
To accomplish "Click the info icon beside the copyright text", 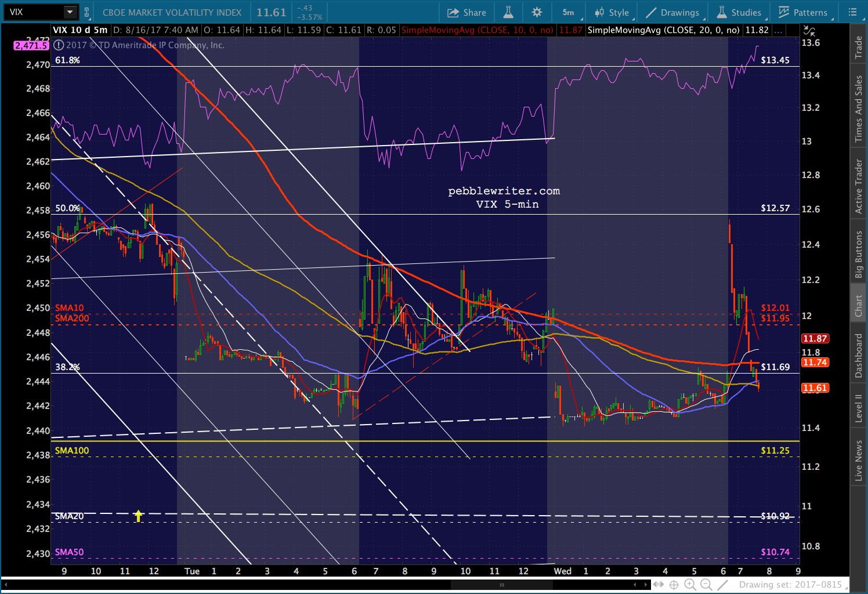I will (59, 45).
